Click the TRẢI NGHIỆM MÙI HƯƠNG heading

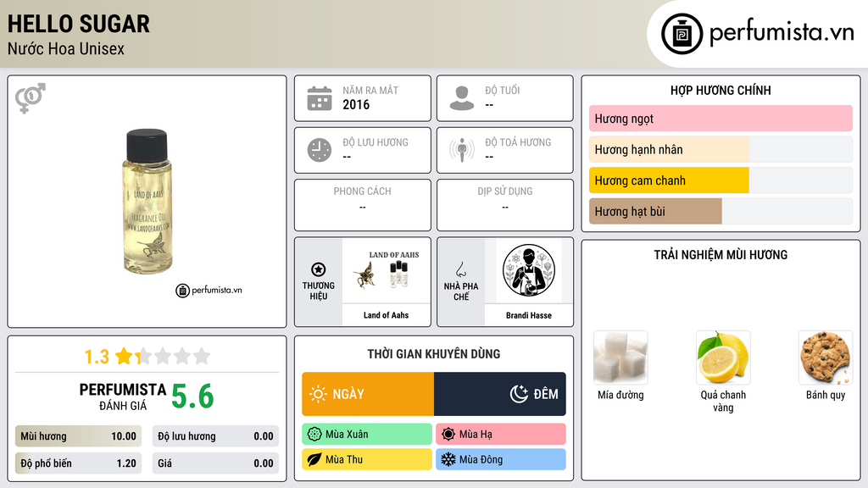721,254
